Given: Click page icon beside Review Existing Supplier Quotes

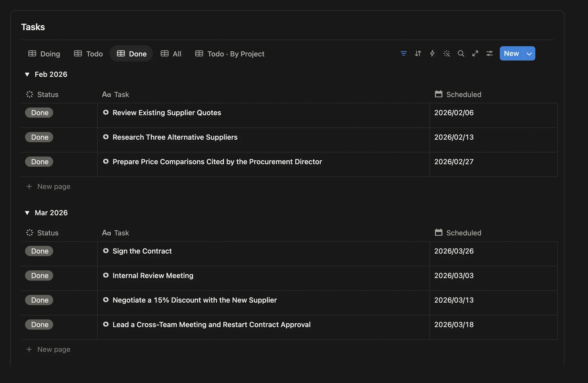Looking at the screenshot, I should point(106,112).
